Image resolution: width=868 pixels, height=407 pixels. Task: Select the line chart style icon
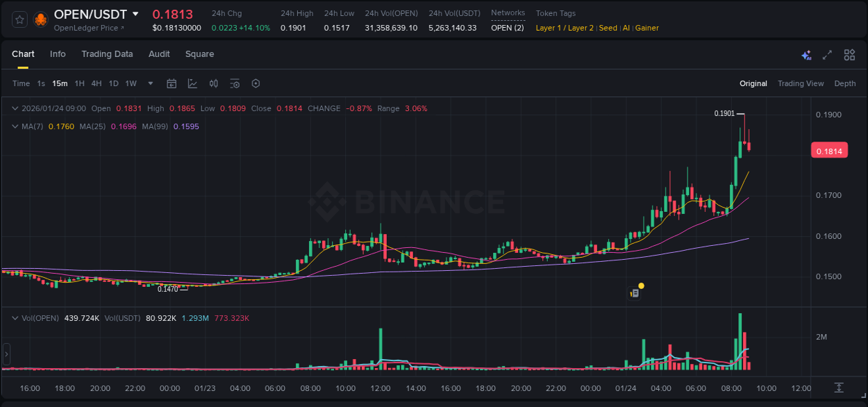click(x=192, y=83)
